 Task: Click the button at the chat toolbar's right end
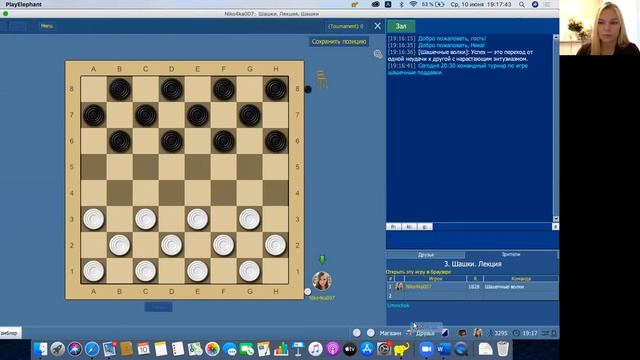click(556, 227)
